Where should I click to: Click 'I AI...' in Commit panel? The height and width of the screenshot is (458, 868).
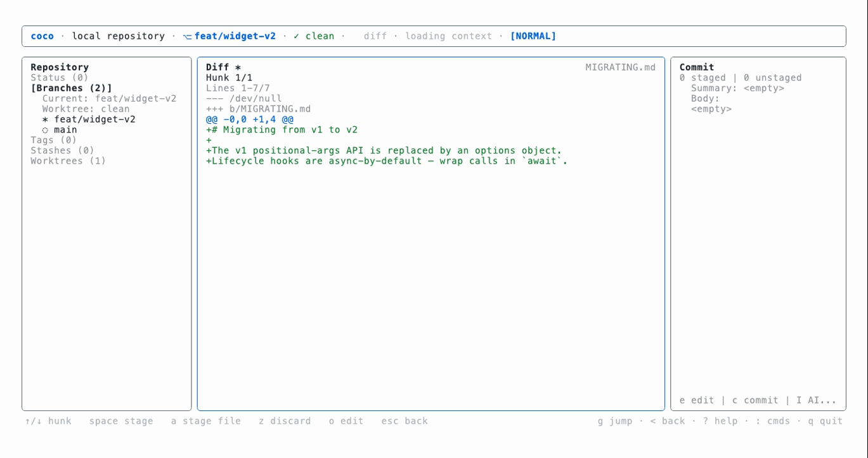(817, 400)
